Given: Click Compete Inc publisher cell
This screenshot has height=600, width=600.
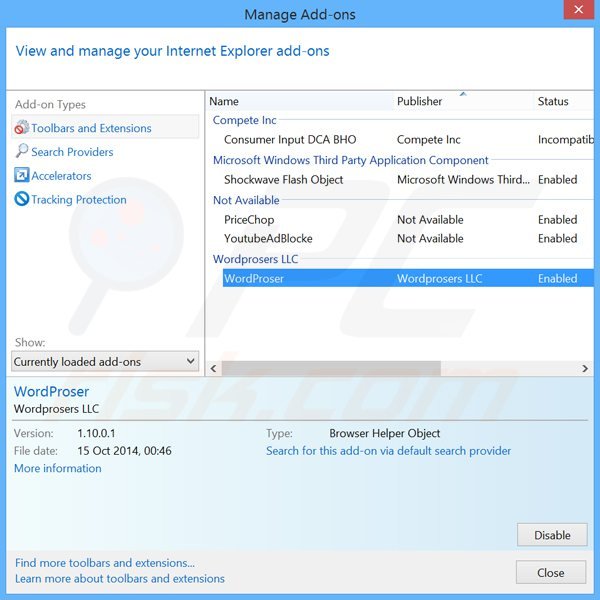Looking at the screenshot, I should pyautogui.click(x=429, y=140).
